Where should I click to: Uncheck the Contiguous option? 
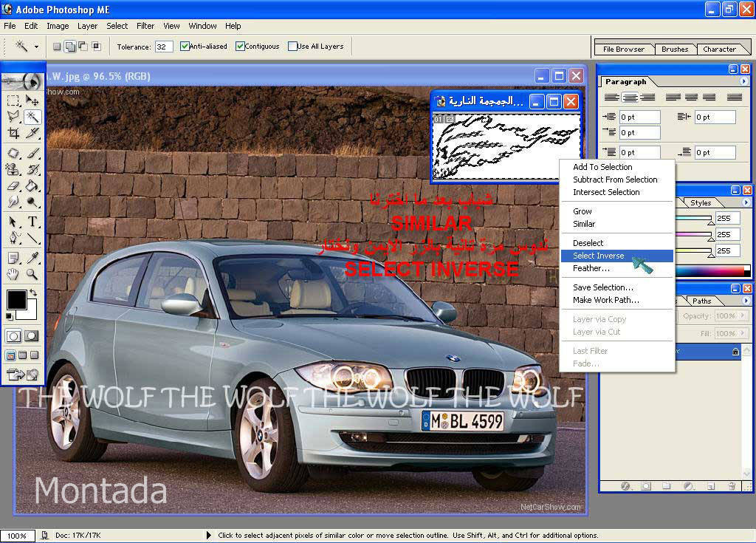click(240, 47)
